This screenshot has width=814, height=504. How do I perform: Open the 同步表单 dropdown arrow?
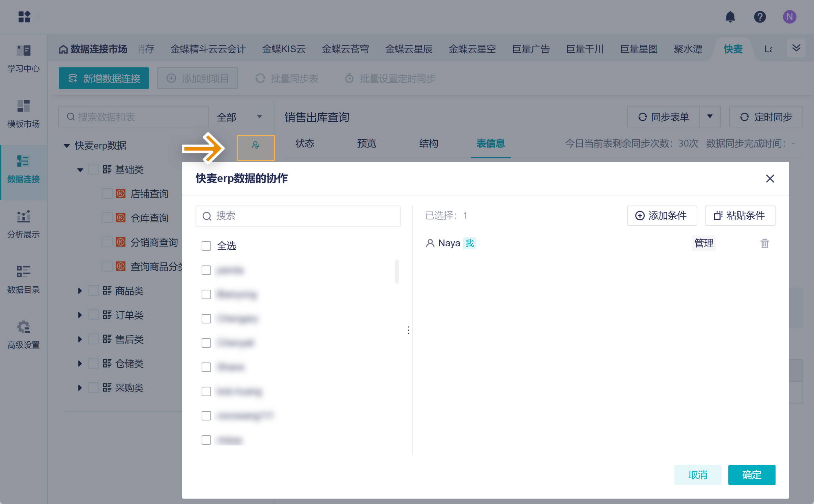click(x=710, y=117)
